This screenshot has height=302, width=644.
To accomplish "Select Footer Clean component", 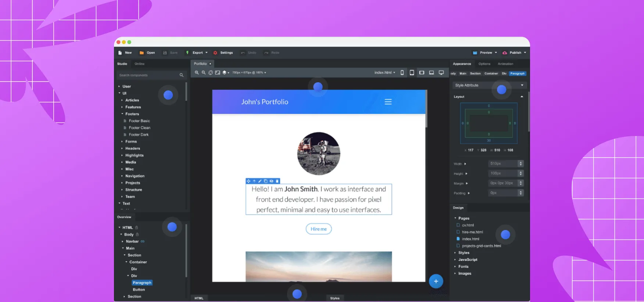I will point(140,128).
